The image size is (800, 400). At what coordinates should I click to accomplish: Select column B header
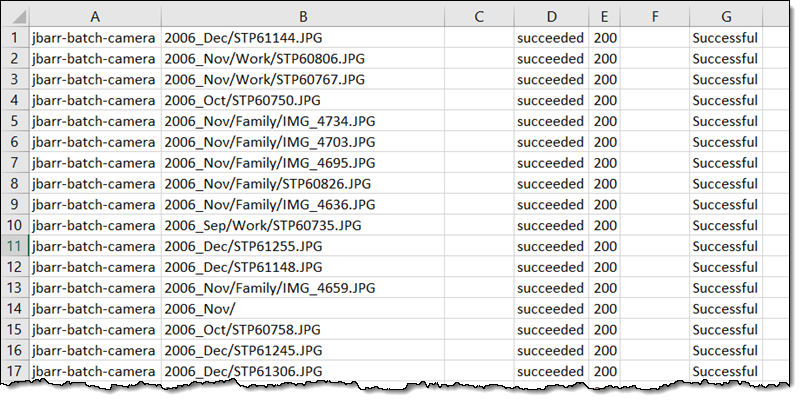pos(302,17)
